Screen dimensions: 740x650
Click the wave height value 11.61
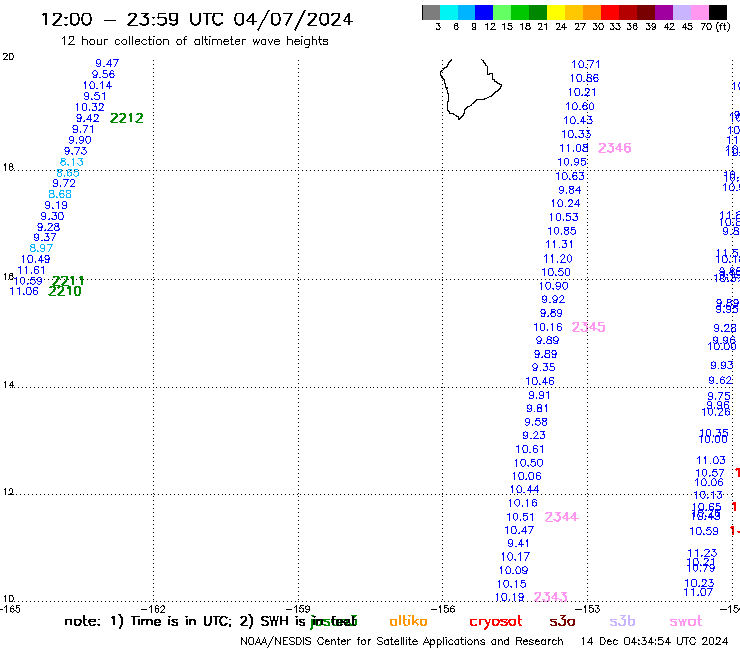(31, 270)
